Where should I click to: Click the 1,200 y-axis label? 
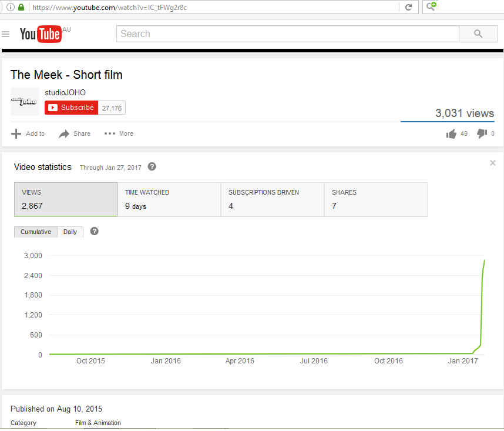pos(33,315)
